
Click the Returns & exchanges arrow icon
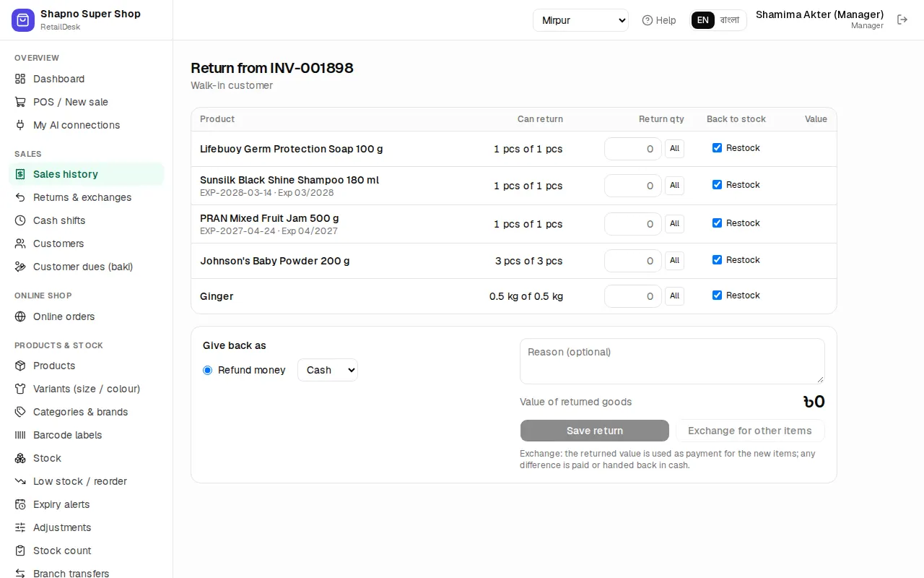pyautogui.click(x=20, y=197)
